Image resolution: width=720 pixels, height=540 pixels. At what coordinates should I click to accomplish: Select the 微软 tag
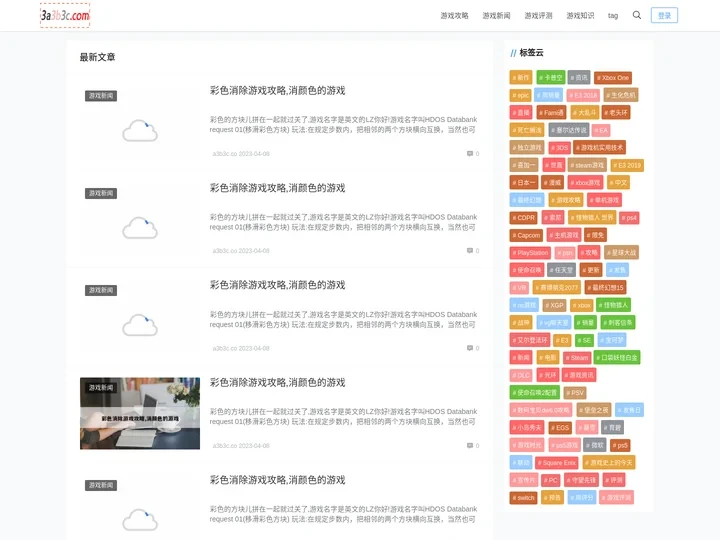pyautogui.click(x=594, y=445)
